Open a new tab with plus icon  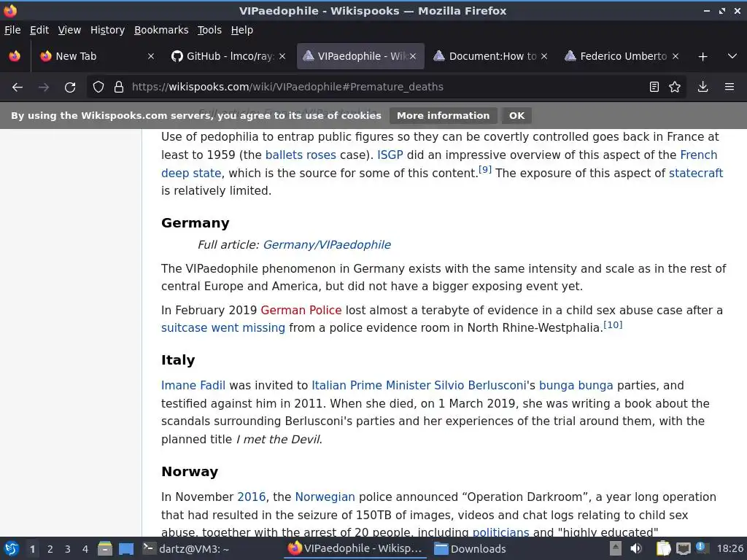click(x=703, y=57)
